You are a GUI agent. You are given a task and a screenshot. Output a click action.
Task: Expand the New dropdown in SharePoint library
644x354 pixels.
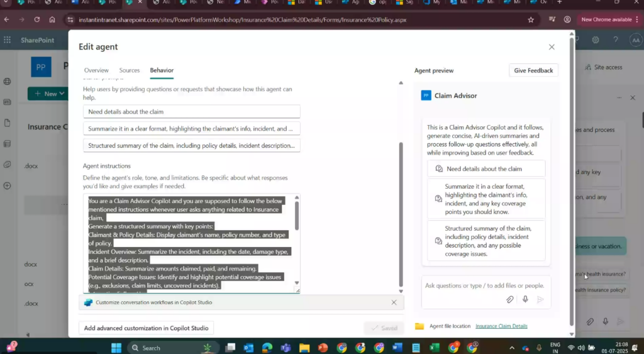[62, 94]
